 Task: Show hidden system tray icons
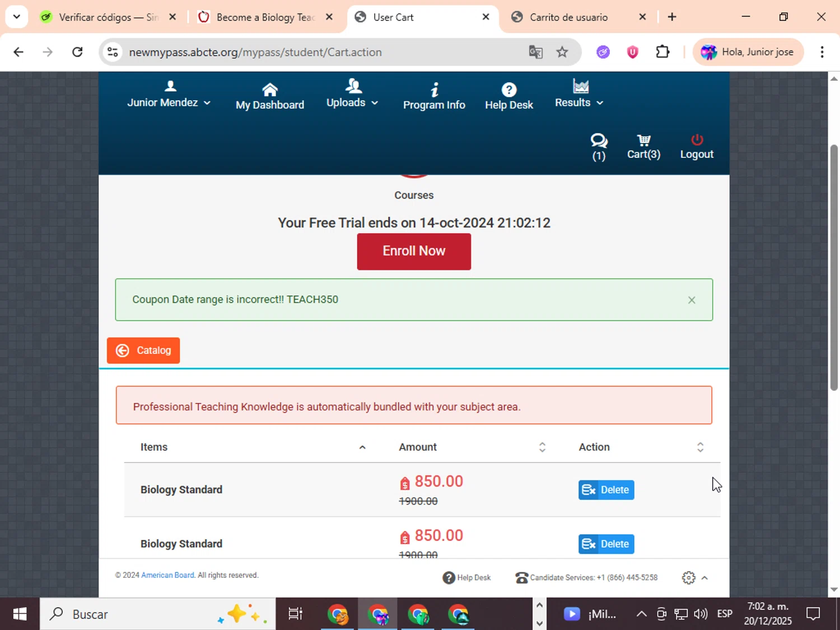pos(642,614)
